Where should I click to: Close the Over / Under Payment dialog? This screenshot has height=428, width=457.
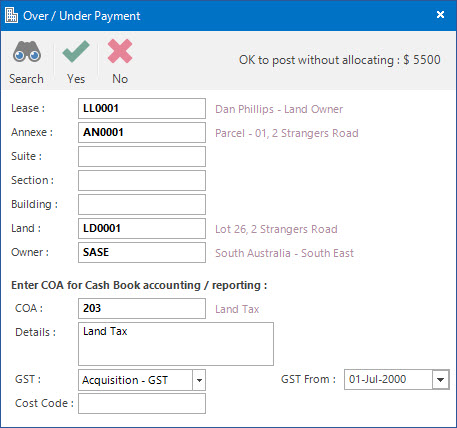(440, 15)
